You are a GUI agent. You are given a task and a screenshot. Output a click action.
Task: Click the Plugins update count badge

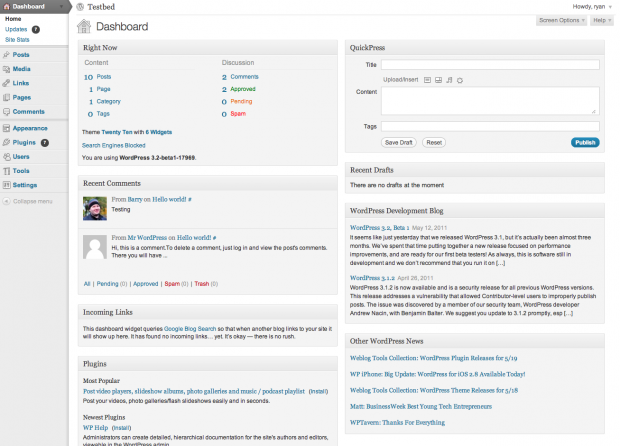[x=45, y=143]
